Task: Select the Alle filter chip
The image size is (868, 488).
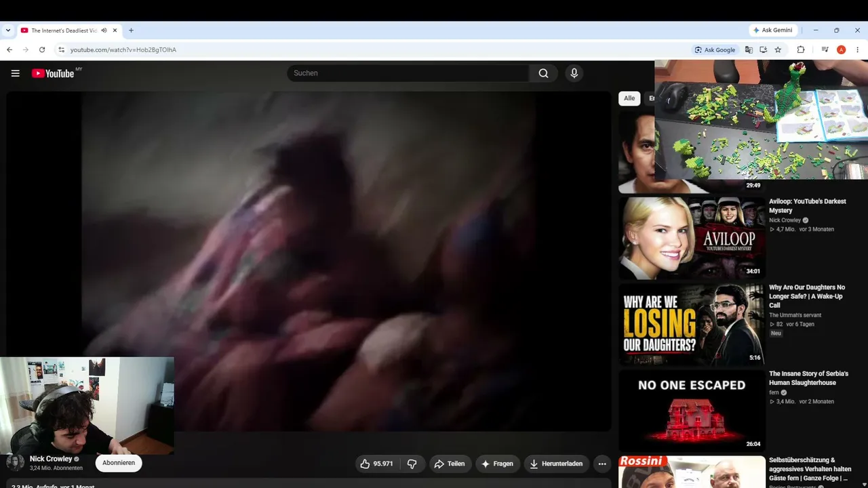Action: pos(629,98)
